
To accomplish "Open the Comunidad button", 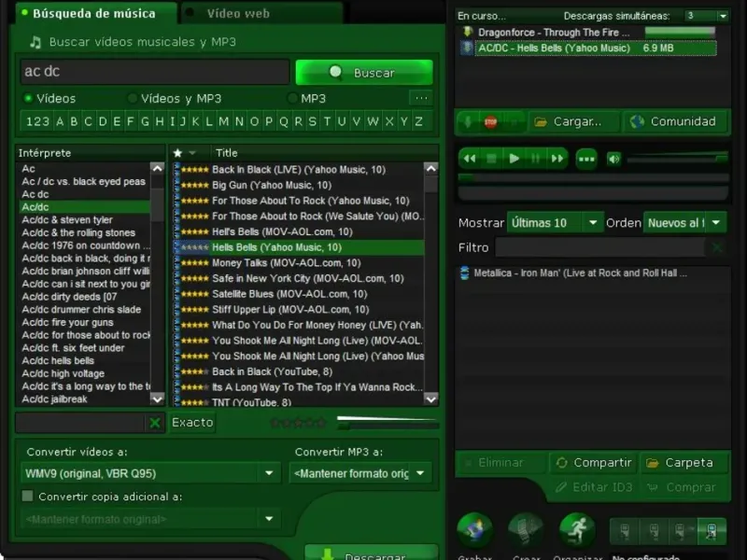I will [x=675, y=121].
